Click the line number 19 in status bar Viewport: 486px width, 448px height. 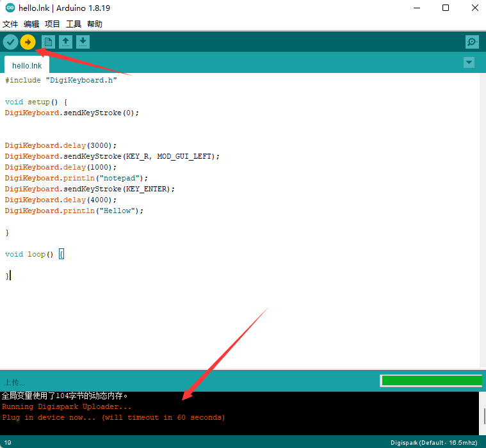point(8,442)
